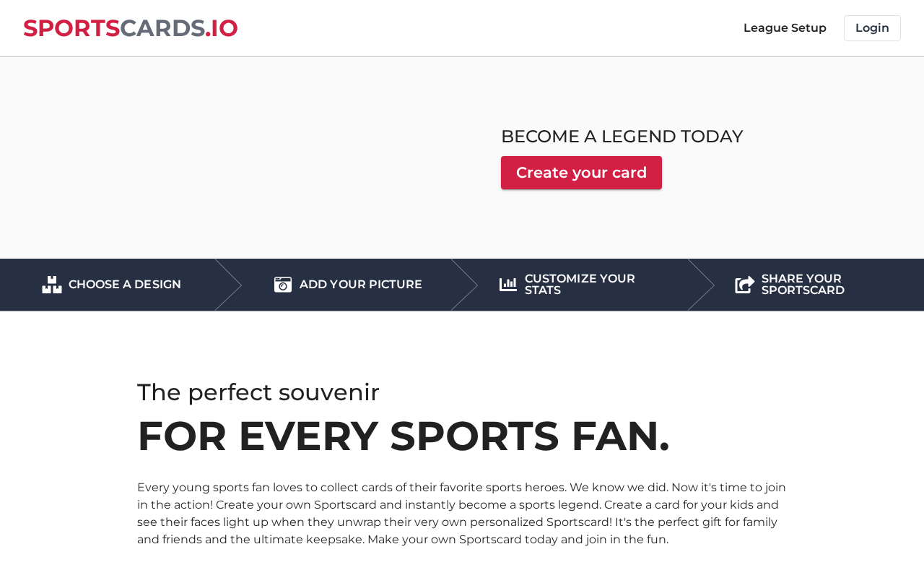Click the Customize Your Stats chart icon
Image resolution: width=924 pixels, height=578 pixels.
[x=508, y=285]
